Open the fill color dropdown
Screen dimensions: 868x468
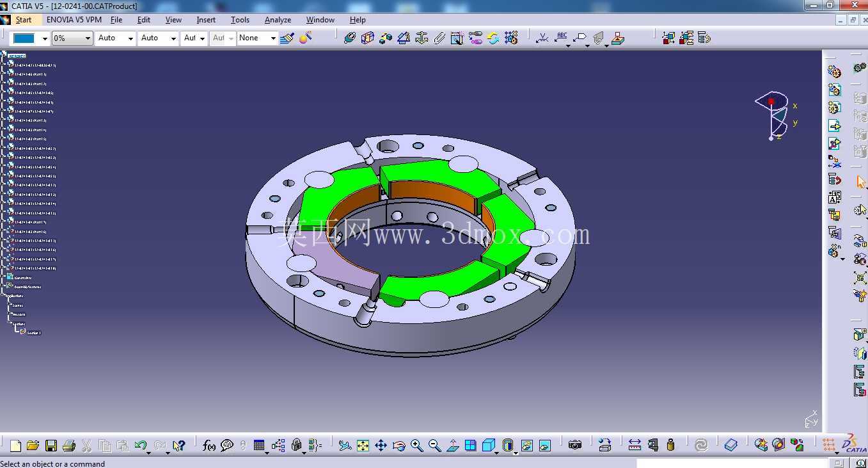(x=45, y=38)
